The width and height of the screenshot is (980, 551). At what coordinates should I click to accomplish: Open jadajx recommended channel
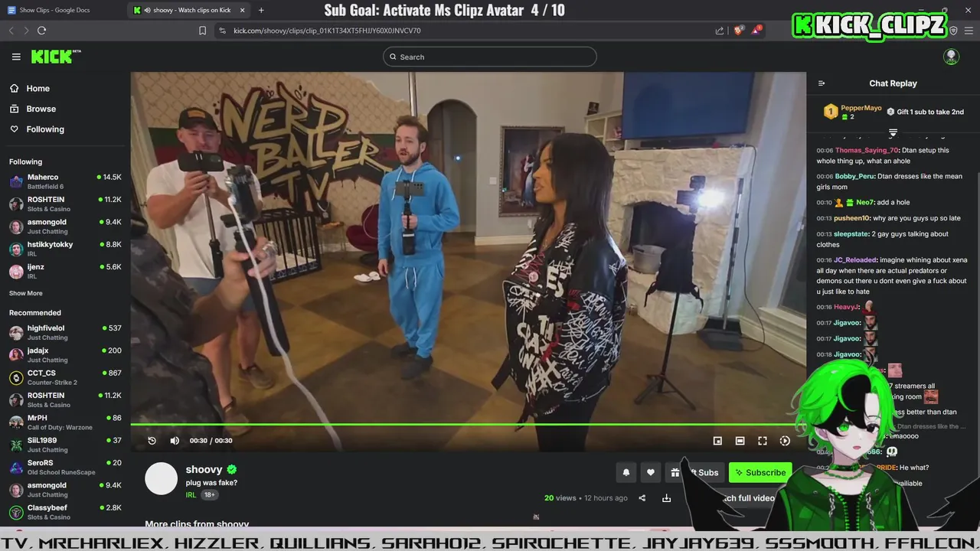[x=65, y=355]
